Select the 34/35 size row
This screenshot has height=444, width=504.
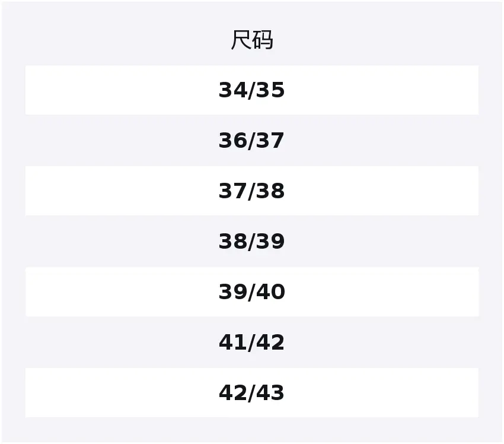(x=251, y=90)
